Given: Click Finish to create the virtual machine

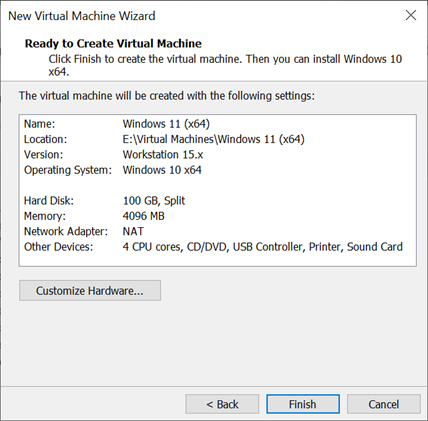Looking at the screenshot, I should tap(303, 404).
